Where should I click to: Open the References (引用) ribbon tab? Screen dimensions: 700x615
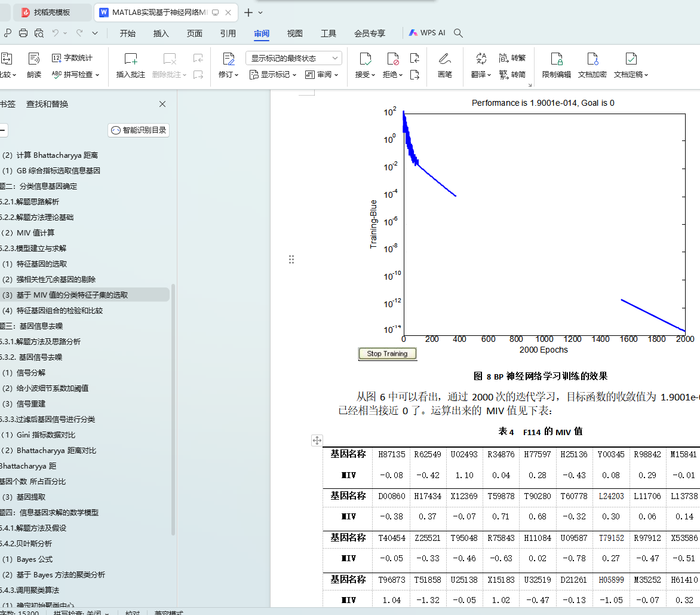[228, 33]
